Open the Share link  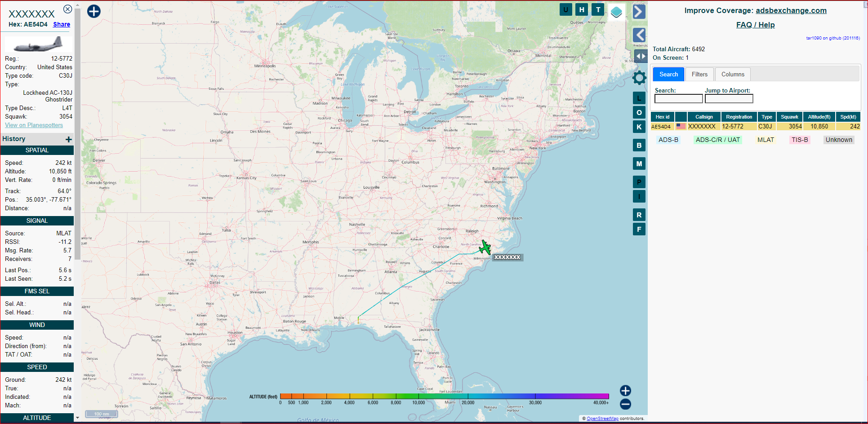pyautogui.click(x=62, y=24)
